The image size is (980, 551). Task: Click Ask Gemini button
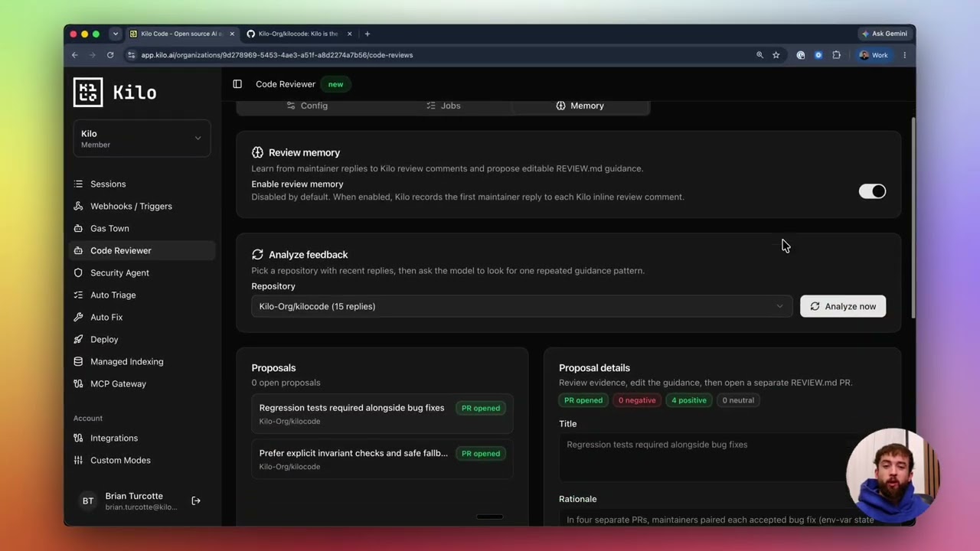click(x=884, y=34)
